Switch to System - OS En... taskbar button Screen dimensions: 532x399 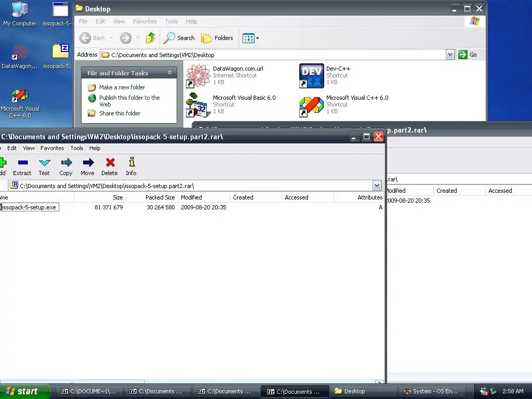click(x=431, y=391)
